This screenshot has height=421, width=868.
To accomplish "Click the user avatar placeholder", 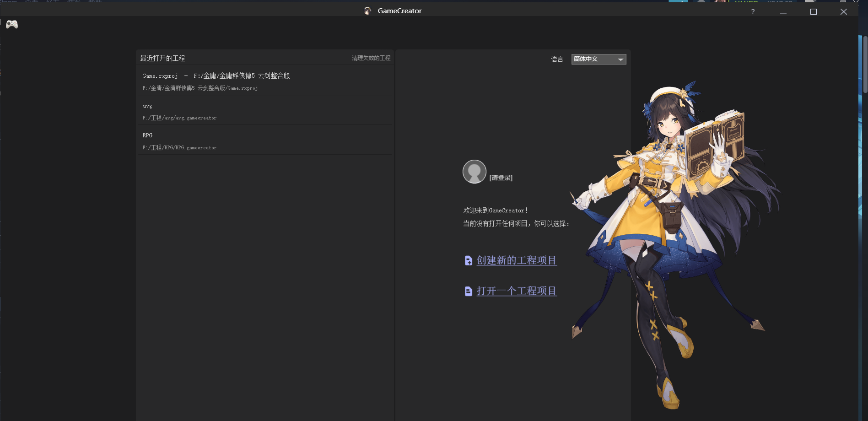I will click(x=474, y=172).
